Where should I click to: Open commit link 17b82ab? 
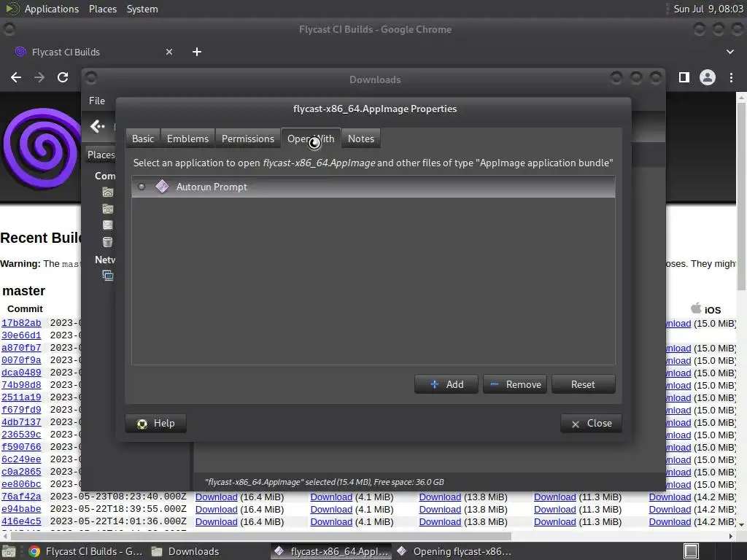(21, 323)
